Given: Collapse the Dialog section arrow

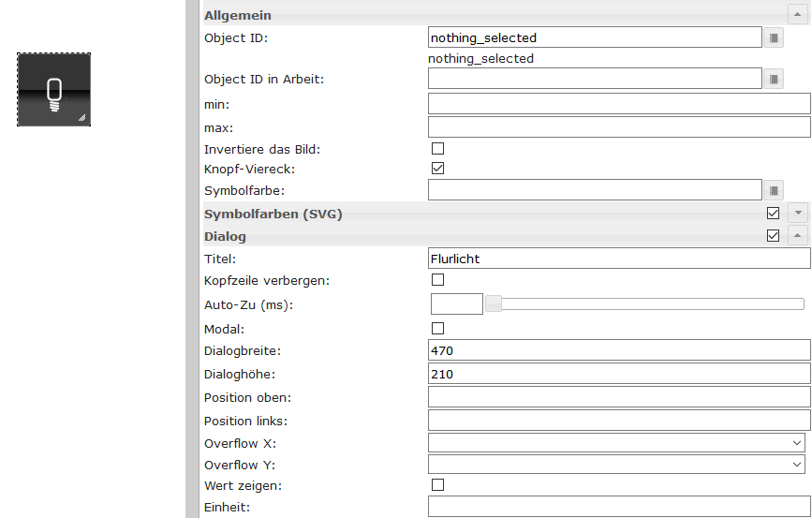Looking at the screenshot, I should click(797, 236).
